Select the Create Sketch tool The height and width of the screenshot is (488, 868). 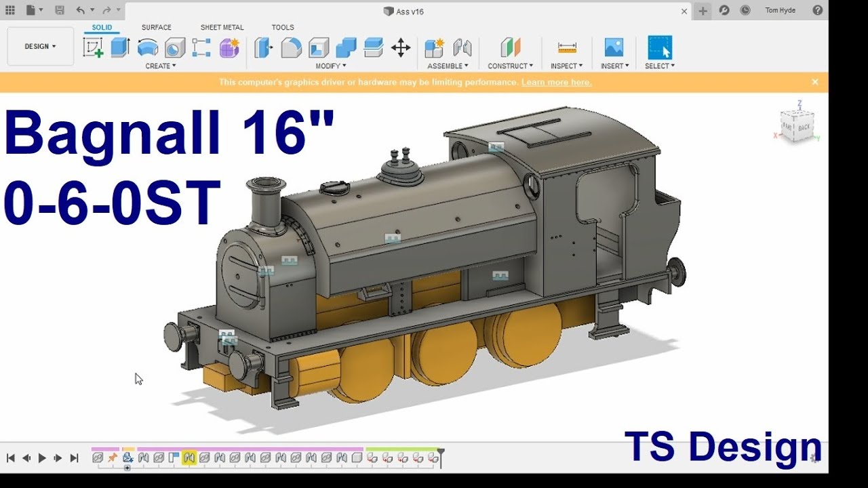(x=93, y=47)
